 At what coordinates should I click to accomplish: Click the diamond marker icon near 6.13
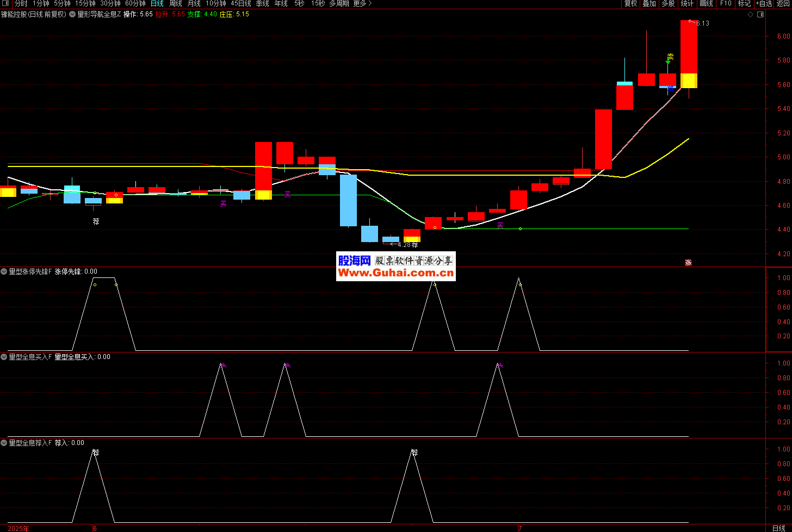point(751,15)
